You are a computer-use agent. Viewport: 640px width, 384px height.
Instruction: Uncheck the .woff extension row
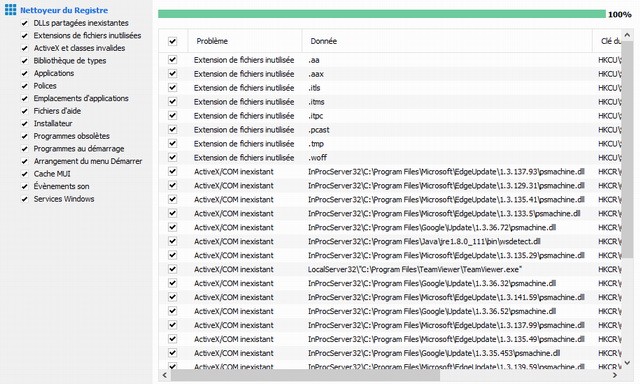coord(173,158)
